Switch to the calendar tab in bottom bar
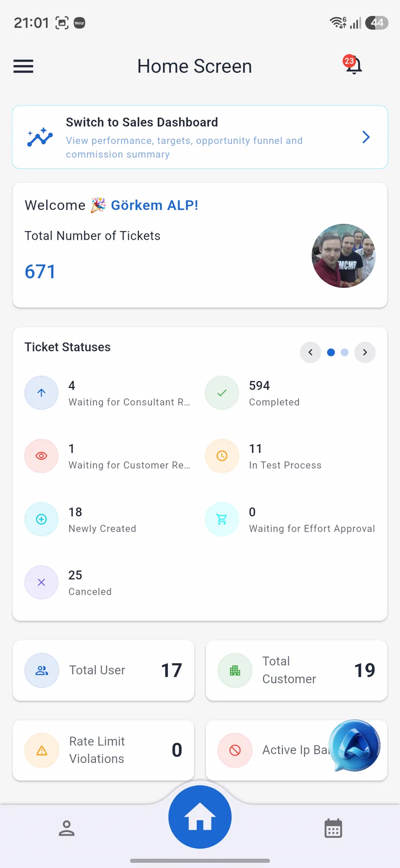This screenshot has width=400, height=868. (x=333, y=828)
